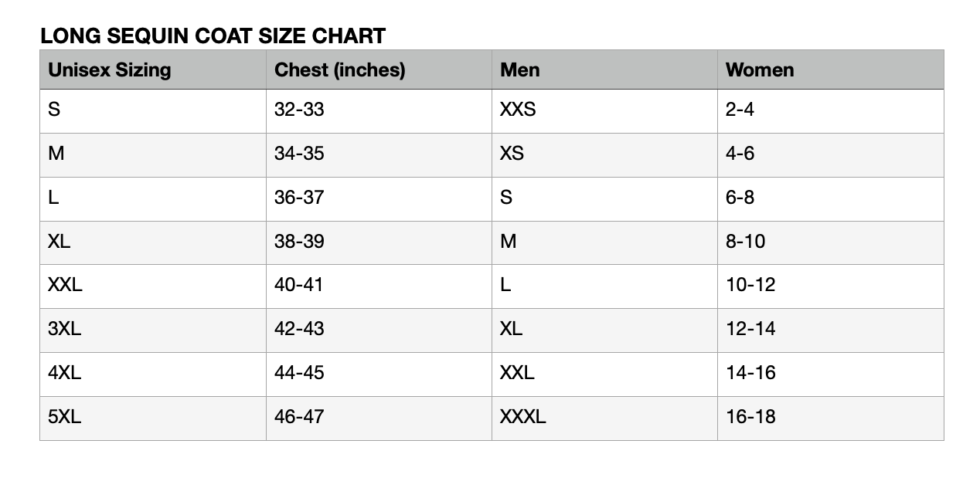Select the 4XL unisex size cell

[64, 373]
